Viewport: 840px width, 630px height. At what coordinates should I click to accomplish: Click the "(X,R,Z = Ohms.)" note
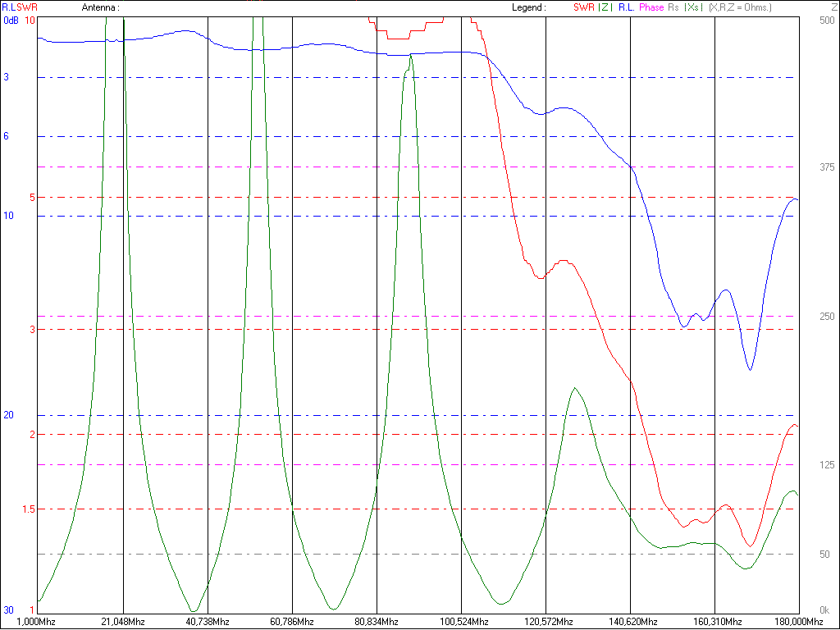[x=740, y=7]
